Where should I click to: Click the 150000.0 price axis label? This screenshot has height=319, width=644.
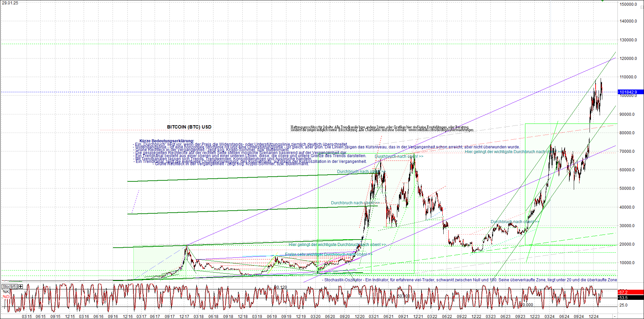pos(628,4)
